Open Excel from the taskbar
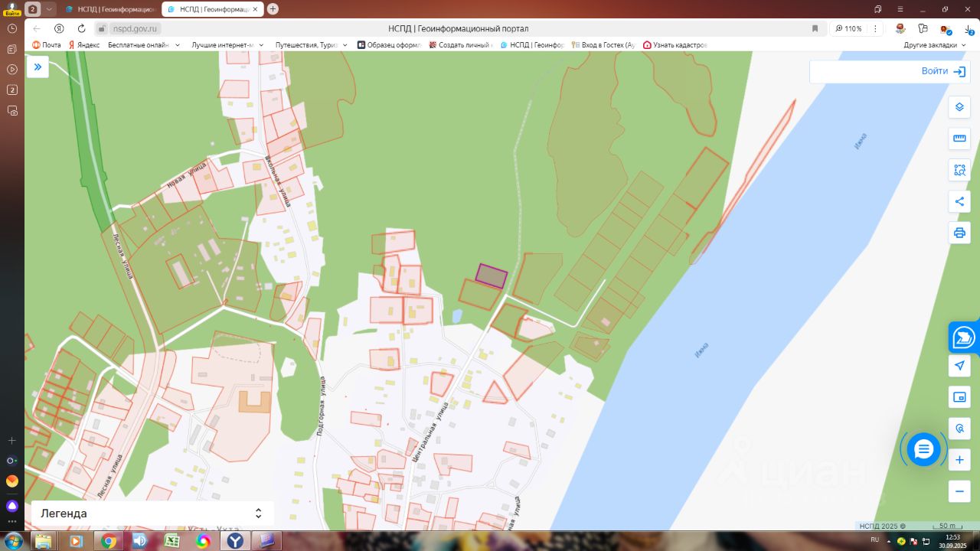The image size is (980, 551). pos(172,541)
